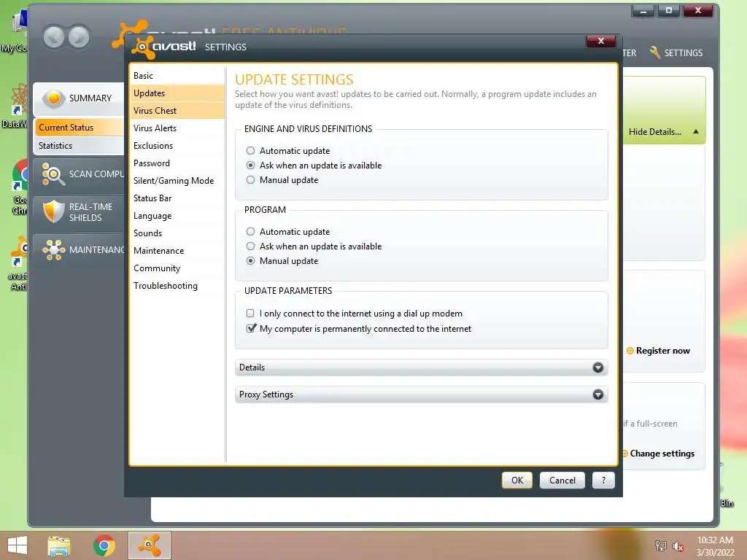Open Status Bar settings category
Image resolution: width=747 pixels, height=560 pixels.
[177, 198]
